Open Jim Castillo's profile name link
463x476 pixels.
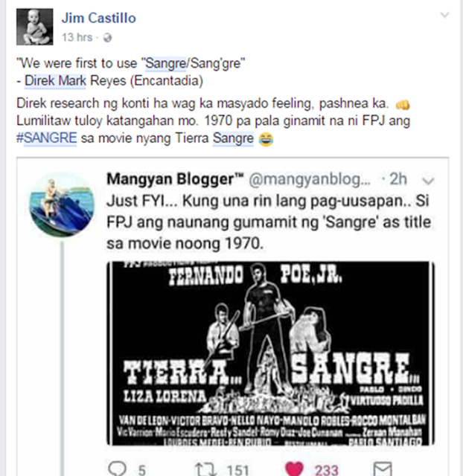point(99,18)
